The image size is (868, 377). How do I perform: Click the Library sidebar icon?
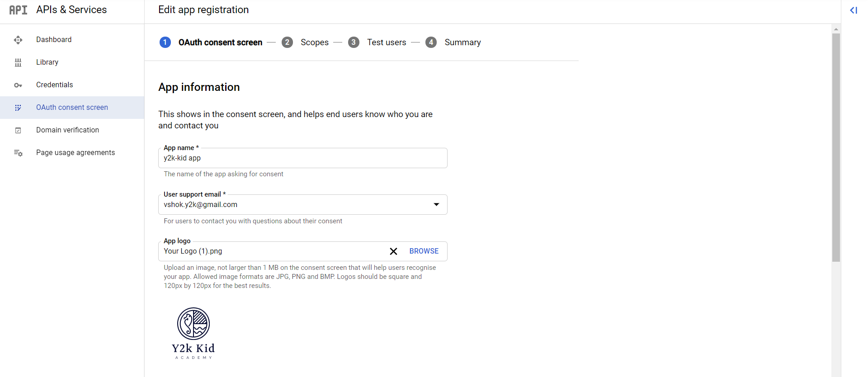click(x=18, y=62)
